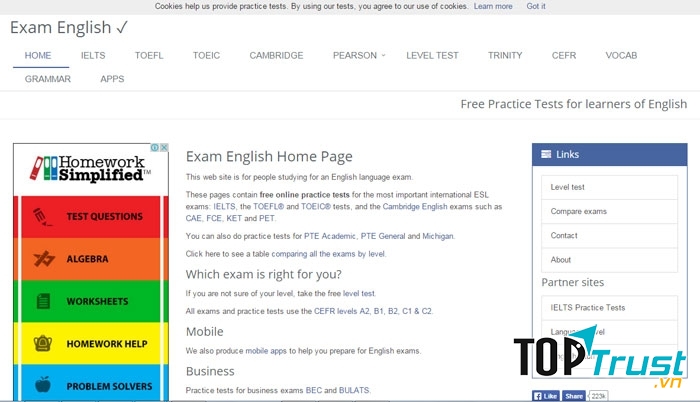Open the KET exam link
Screen dimensions: 700x402
point(234,218)
